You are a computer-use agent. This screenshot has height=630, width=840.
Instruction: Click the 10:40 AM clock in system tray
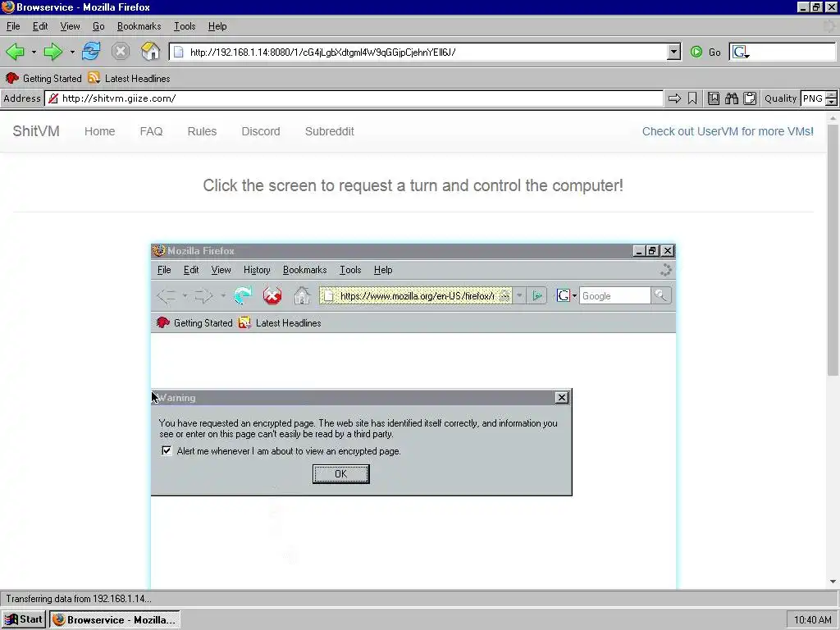click(x=812, y=620)
